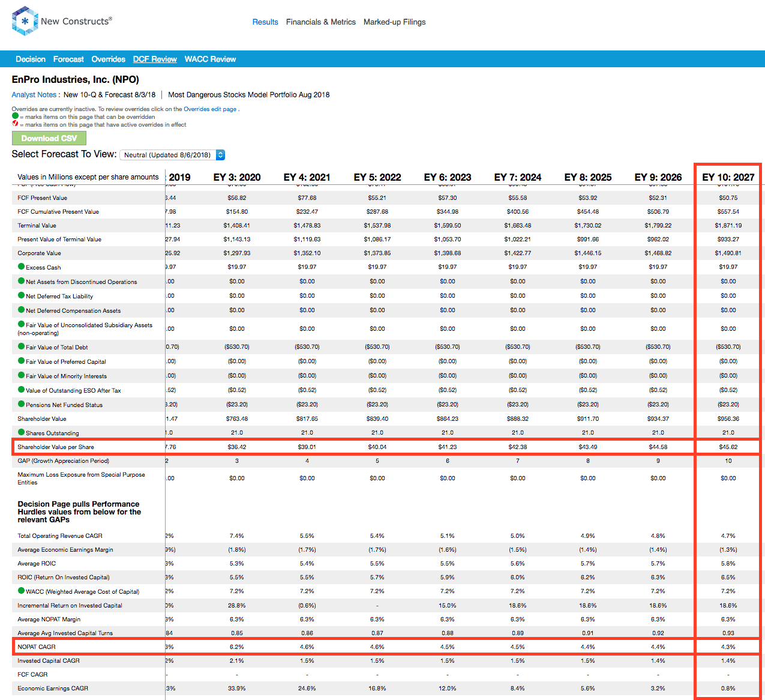
Task: Click green dot for Net Assets from Discontinued Operations
Action: 21,281
